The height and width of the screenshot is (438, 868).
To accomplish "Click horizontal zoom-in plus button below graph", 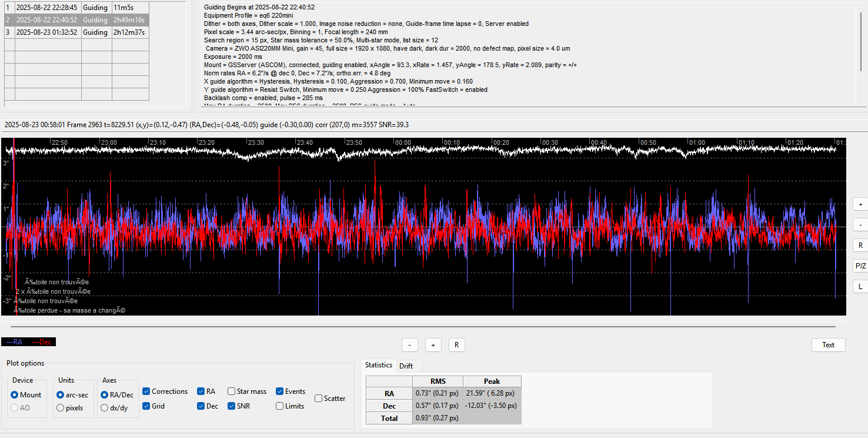I will pyautogui.click(x=433, y=345).
